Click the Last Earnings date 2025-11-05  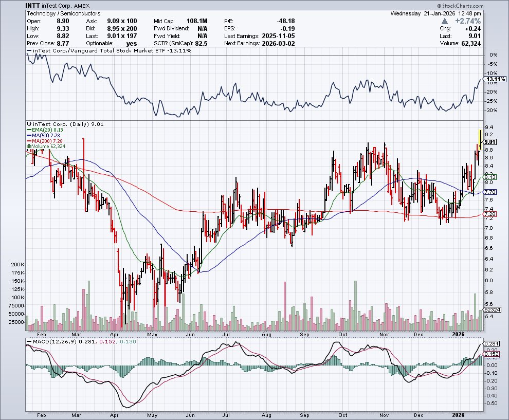[x=278, y=36]
